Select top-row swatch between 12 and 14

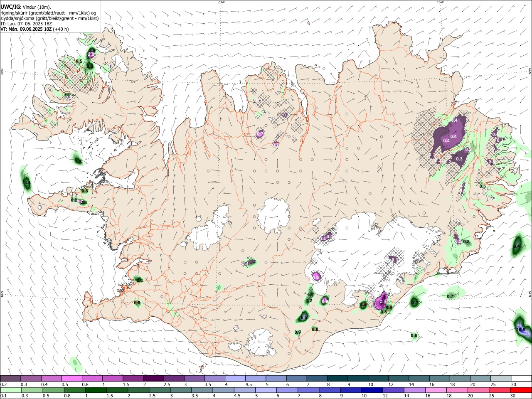398,378
